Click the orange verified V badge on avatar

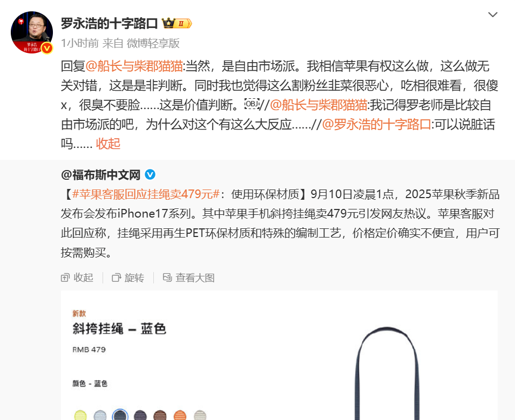click(x=47, y=48)
